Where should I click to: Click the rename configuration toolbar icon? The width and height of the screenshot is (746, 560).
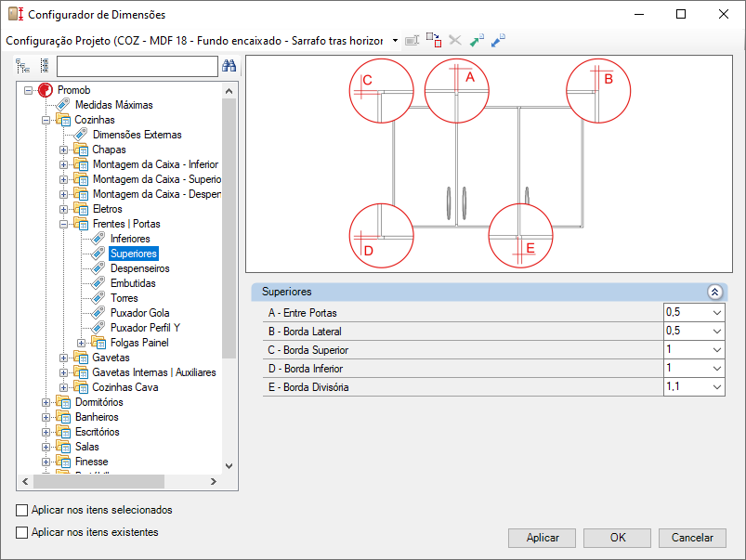tap(412, 41)
